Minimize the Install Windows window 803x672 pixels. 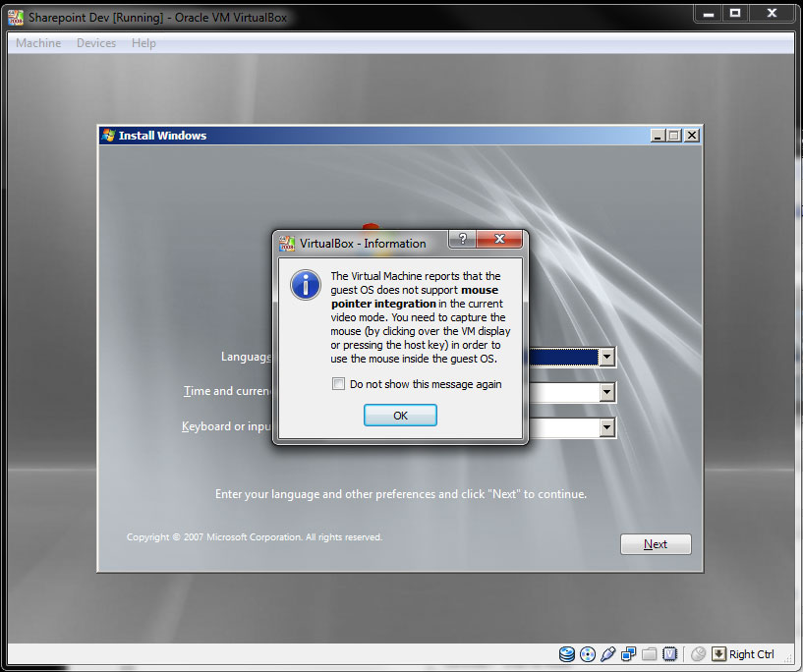(x=659, y=136)
